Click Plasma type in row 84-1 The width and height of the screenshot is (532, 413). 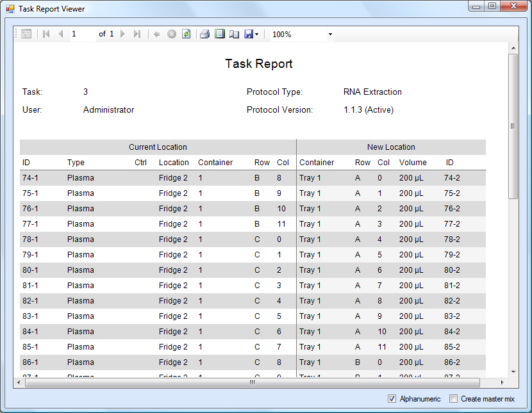coord(80,332)
